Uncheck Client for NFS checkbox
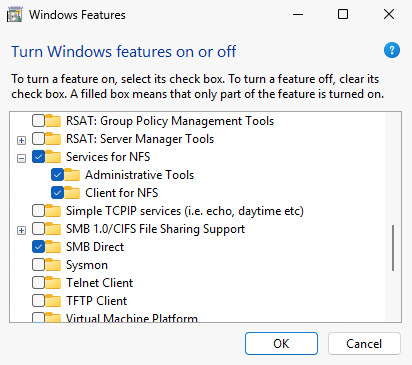This screenshot has height=365, width=412. (x=57, y=193)
